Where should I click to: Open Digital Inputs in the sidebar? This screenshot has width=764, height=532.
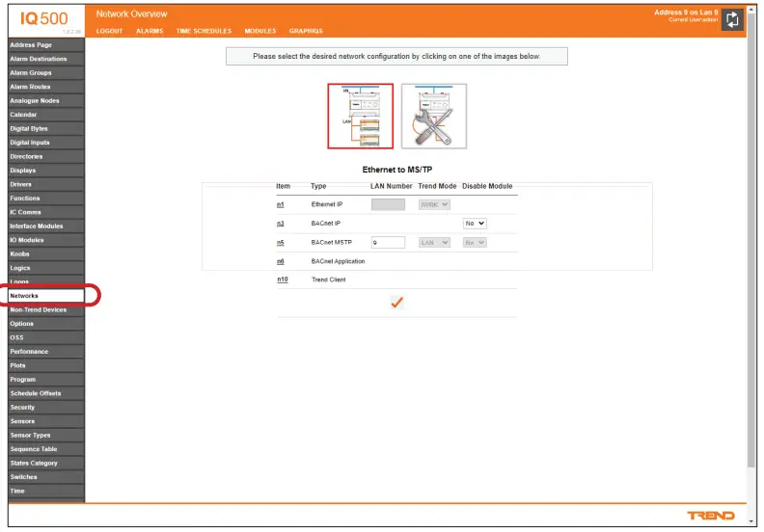point(46,143)
